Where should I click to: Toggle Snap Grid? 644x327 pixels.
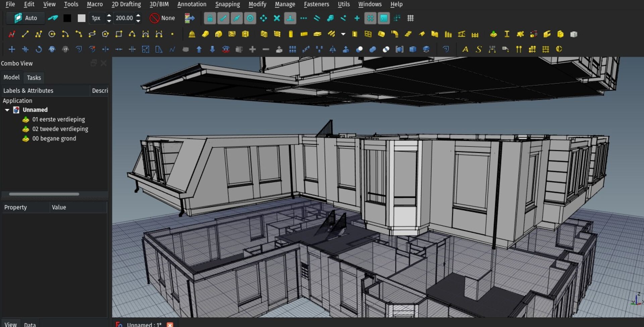tap(370, 18)
